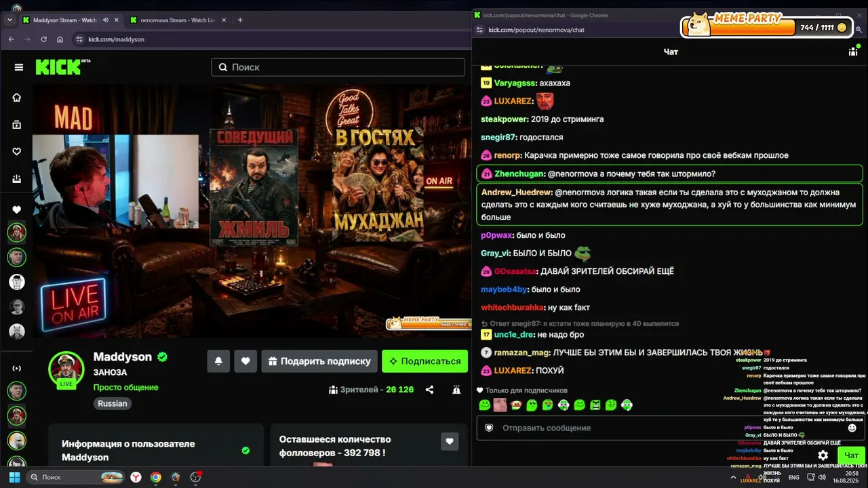The height and width of the screenshot is (488, 868).
Task: Open Google Chrome from taskbar
Action: tap(155, 477)
